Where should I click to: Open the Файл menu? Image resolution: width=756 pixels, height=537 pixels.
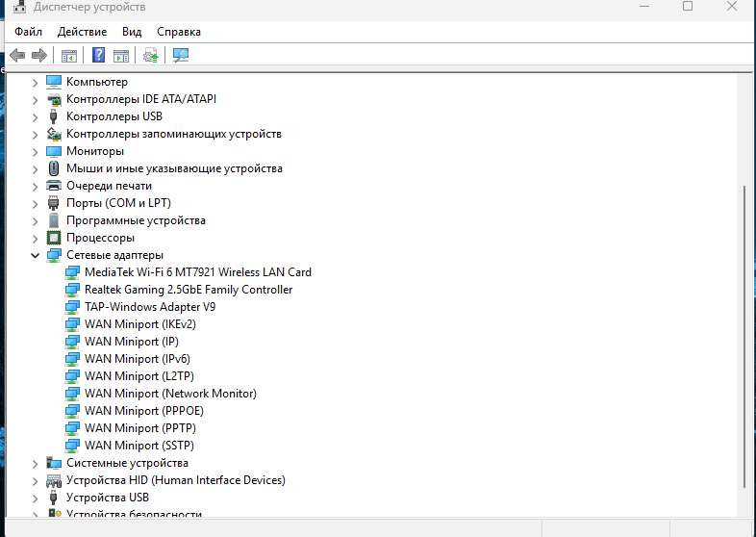(29, 32)
